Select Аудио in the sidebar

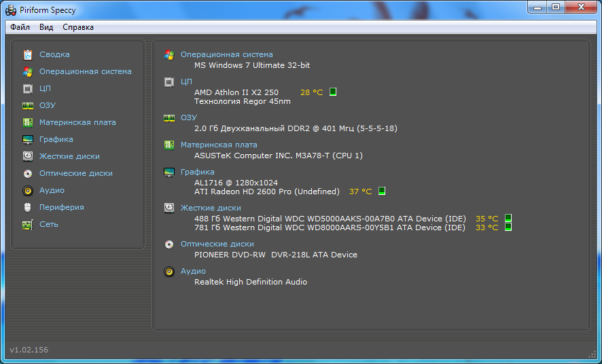52,190
